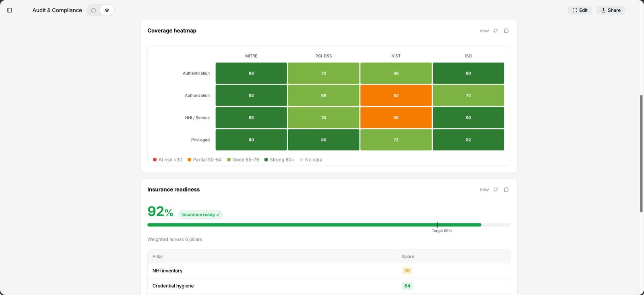The width and height of the screenshot is (644, 295).
Task: Refresh the Insurance readiness card
Action: click(495, 190)
